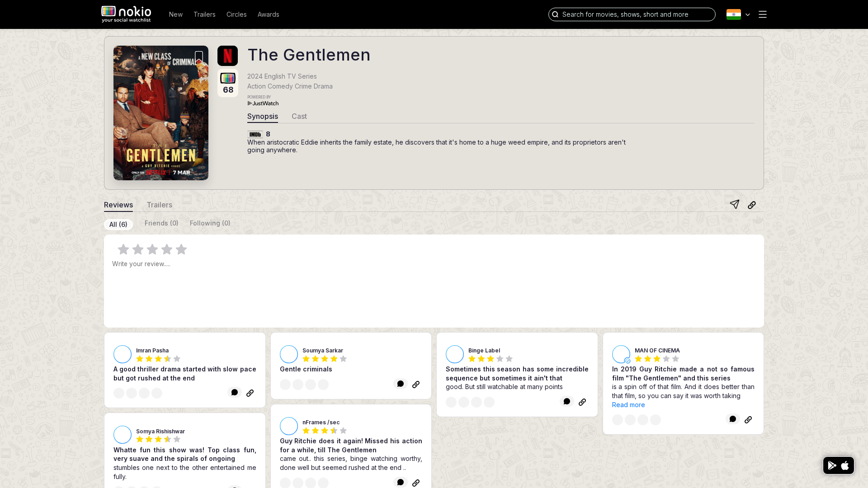868x488 pixels.
Task: Click the "2024 English TV Series" text
Action: [x=282, y=76]
